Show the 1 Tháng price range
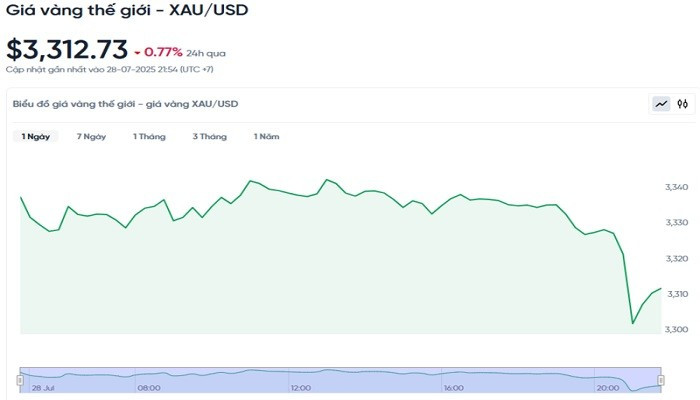Image resolution: width=700 pixels, height=400 pixels. 149,136
